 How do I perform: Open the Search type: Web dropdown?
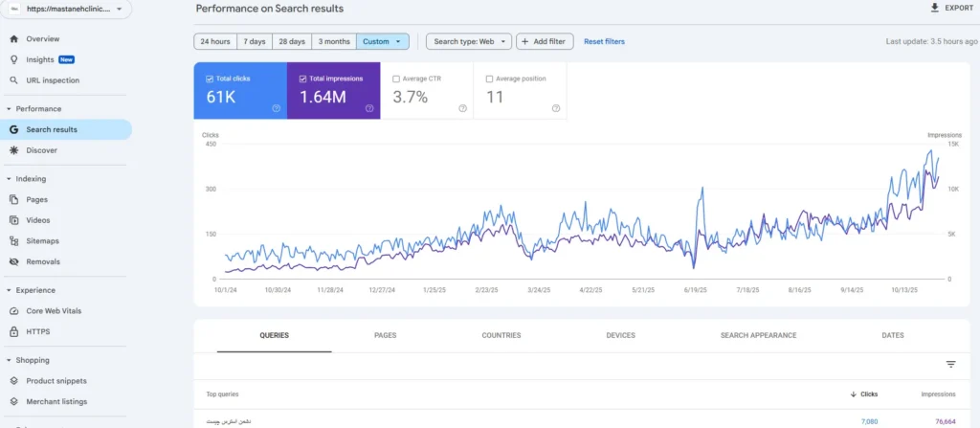click(468, 41)
